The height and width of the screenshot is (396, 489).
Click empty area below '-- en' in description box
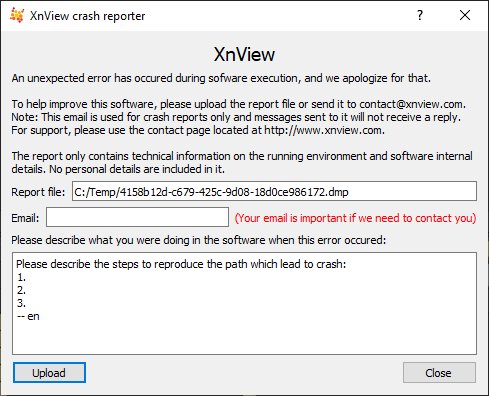[x=244, y=338]
